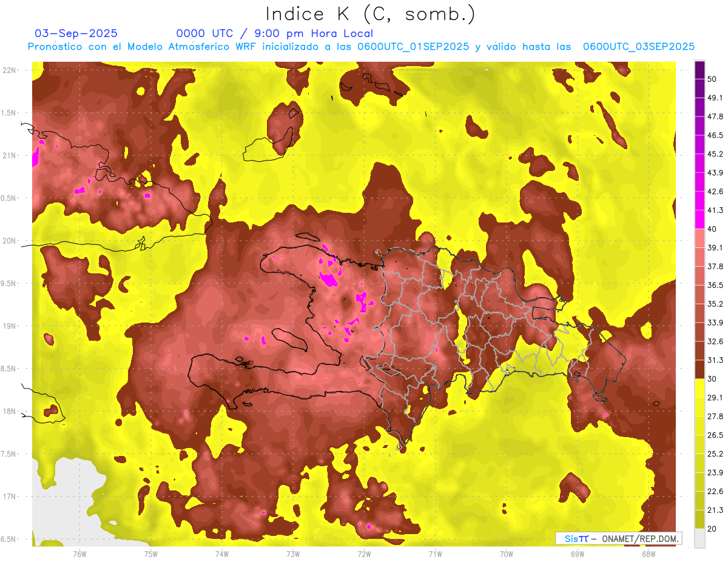This screenshot has width=728, height=562.
Task: Click the "72W" longitude label
Action: pyautogui.click(x=364, y=554)
